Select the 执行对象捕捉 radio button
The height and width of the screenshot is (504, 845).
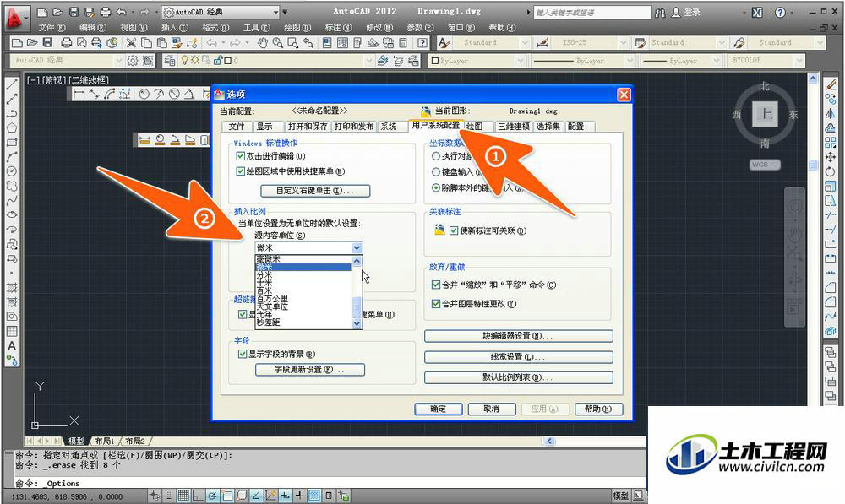(436, 156)
